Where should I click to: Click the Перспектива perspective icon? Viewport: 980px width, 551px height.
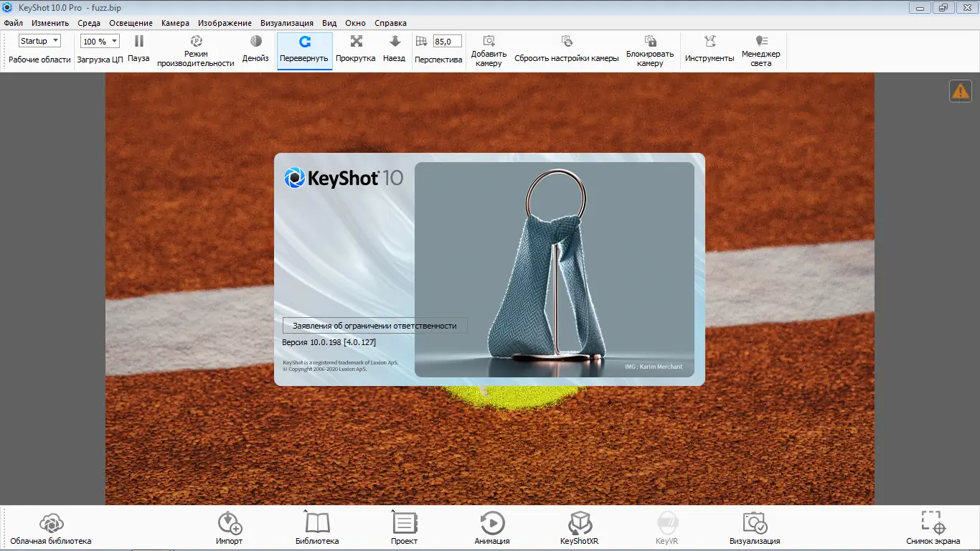[421, 42]
